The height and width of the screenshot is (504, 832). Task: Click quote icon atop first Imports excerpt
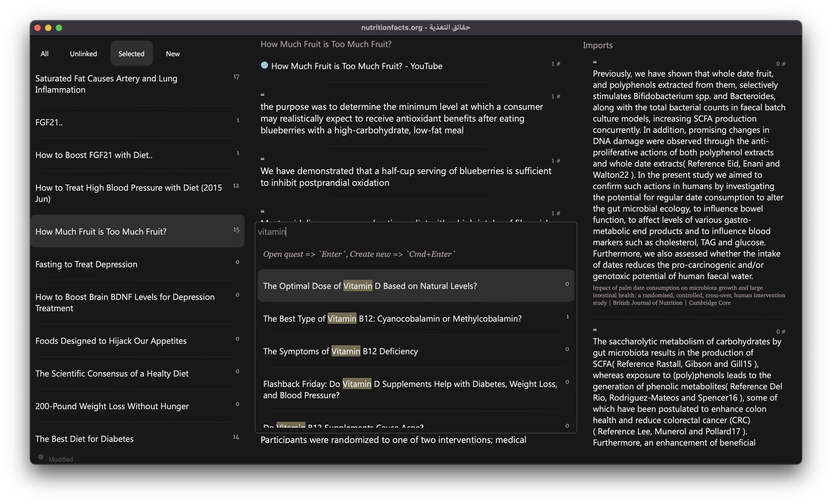[x=595, y=62]
